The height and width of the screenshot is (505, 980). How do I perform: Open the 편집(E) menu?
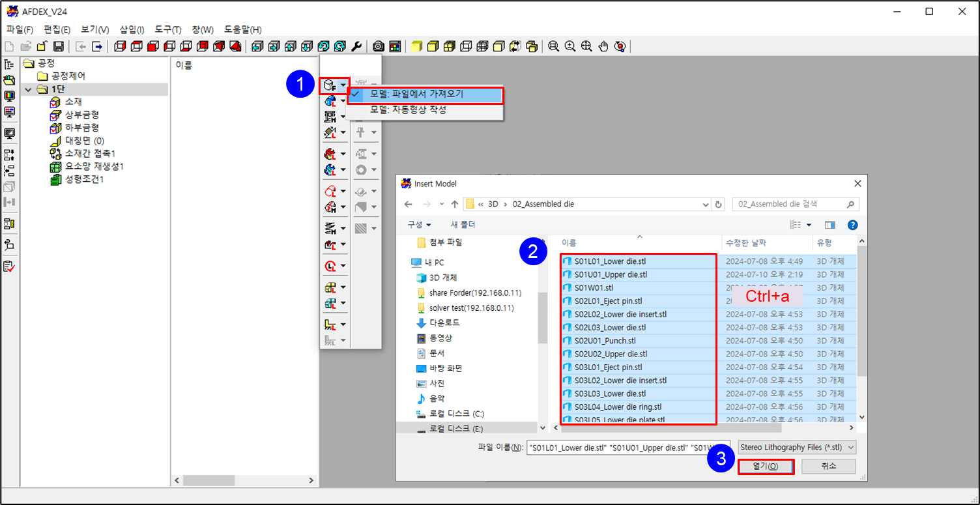57,30
